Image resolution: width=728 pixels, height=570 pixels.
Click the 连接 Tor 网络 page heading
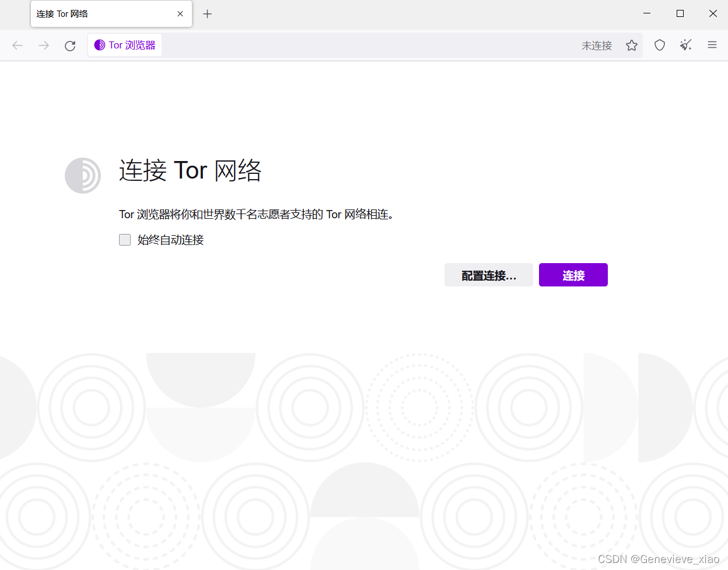coord(190,170)
